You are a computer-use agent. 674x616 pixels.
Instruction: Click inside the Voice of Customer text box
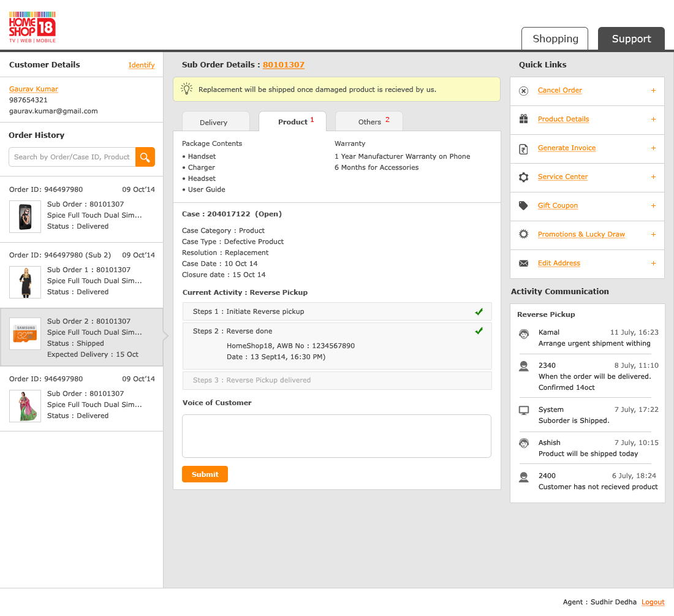click(x=336, y=436)
